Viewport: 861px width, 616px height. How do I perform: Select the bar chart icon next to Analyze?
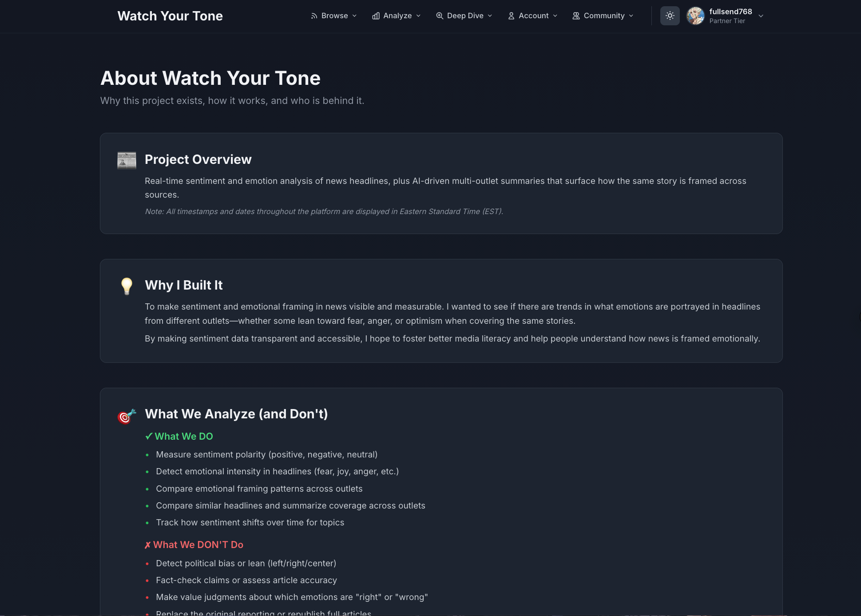point(376,16)
